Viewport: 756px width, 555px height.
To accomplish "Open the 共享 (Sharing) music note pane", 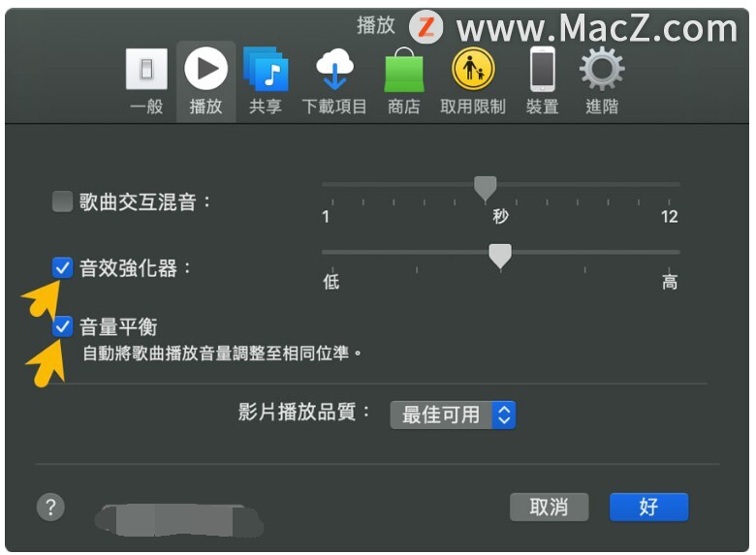I will 266,81.
